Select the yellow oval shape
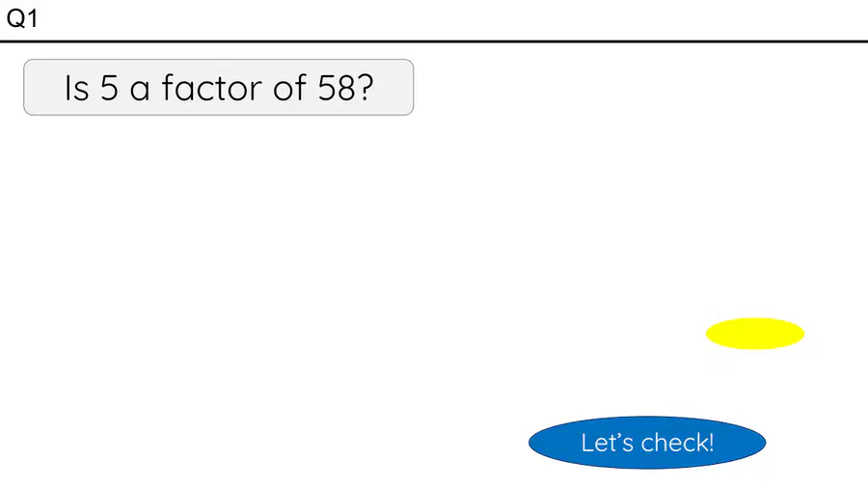 point(755,334)
